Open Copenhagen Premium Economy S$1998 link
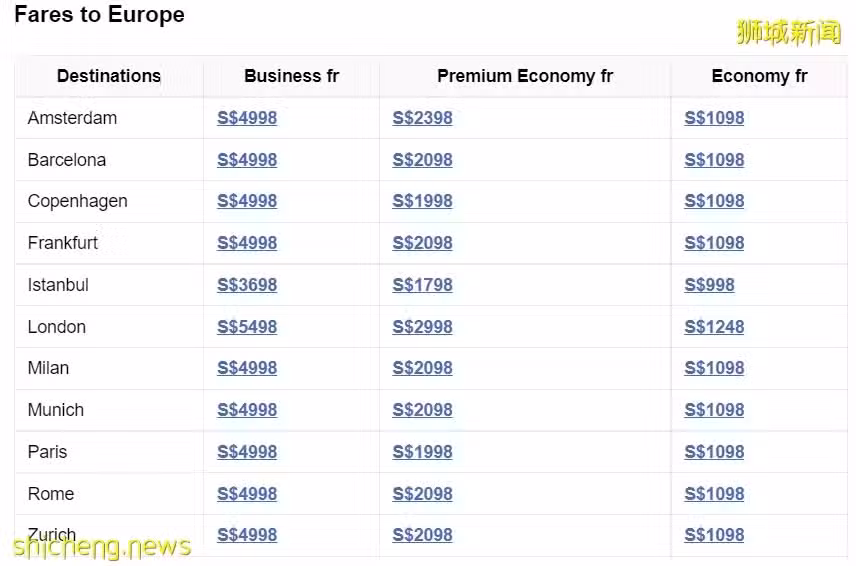Viewport: 856px width, 566px height. 422,201
